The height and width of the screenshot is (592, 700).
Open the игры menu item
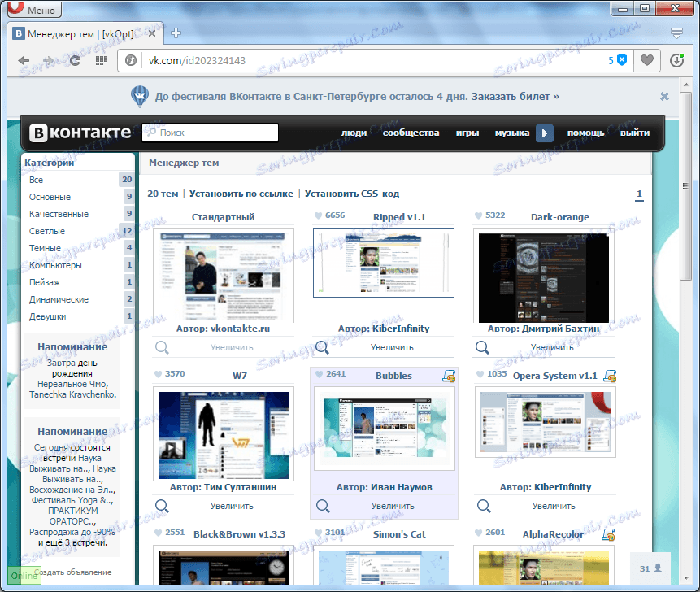(467, 133)
